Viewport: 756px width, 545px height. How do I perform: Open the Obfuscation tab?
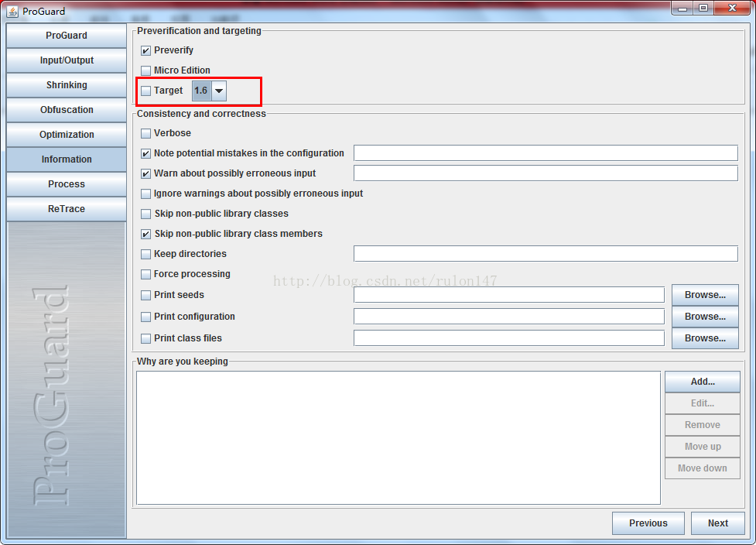(67, 110)
